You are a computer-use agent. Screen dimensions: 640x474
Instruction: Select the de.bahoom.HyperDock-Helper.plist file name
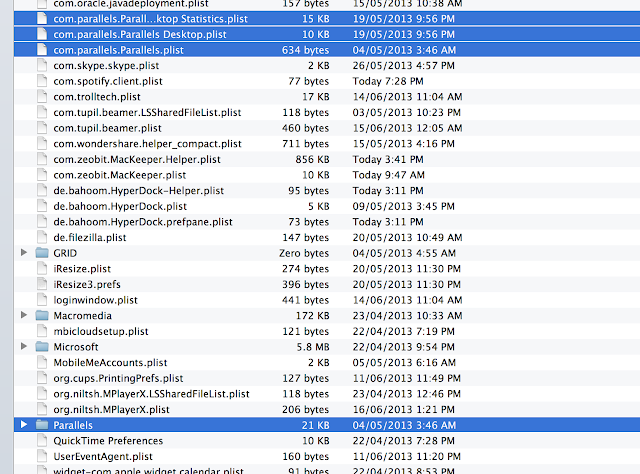pos(138,191)
